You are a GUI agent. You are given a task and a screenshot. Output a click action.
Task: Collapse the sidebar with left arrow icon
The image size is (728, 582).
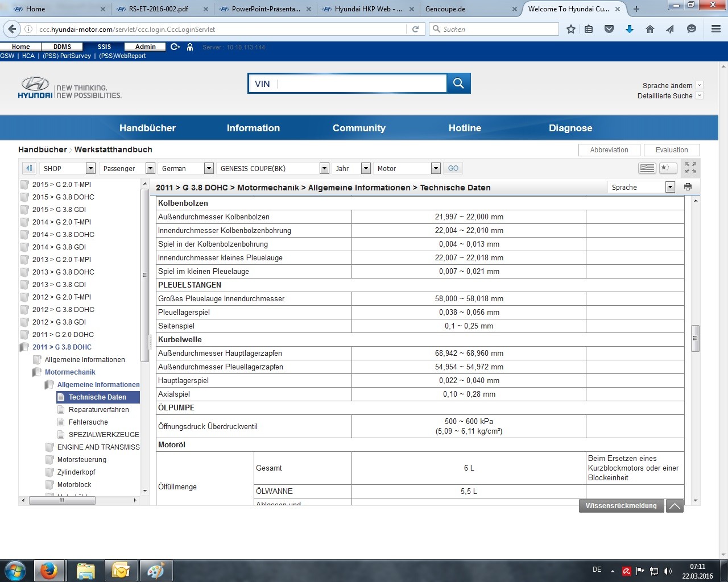(x=29, y=168)
